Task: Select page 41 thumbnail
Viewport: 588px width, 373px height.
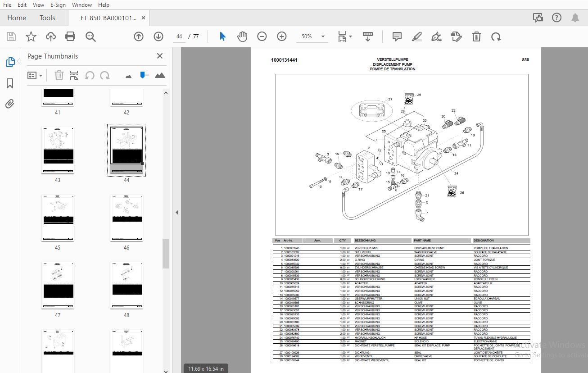Action: pos(58,97)
